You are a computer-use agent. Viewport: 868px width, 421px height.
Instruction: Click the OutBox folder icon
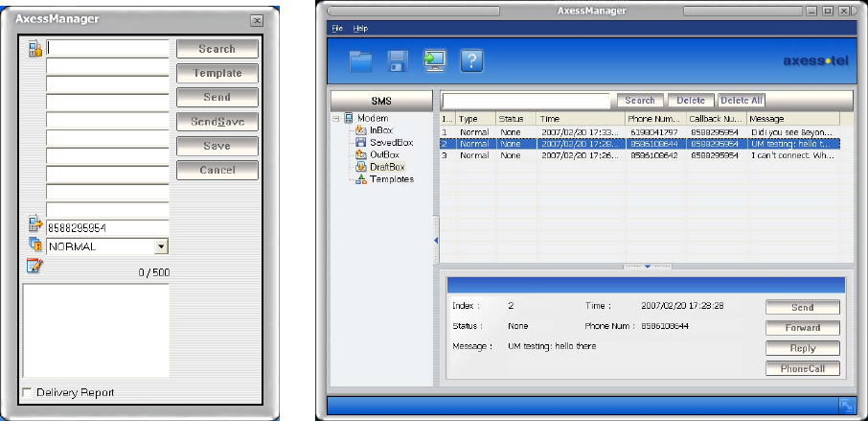point(361,154)
